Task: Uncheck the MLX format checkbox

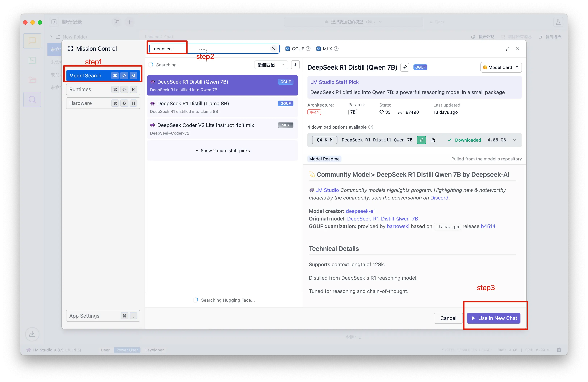Action: (x=318, y=49)
